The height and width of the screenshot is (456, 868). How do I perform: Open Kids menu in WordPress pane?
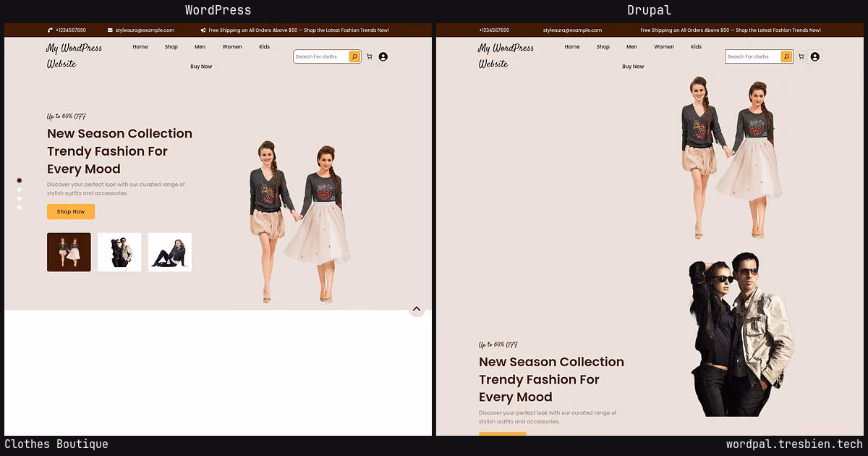tap(264, 47)
